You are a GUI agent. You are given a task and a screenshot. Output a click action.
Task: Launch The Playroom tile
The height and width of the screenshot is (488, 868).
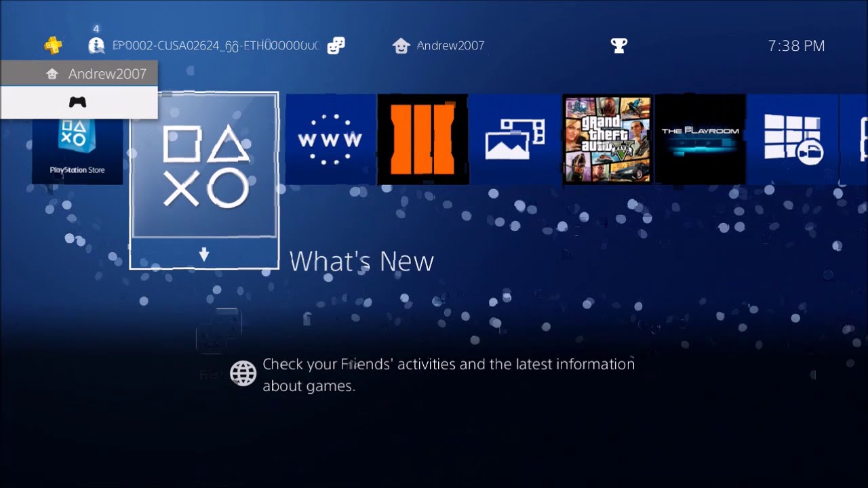(x=700, y=139)
